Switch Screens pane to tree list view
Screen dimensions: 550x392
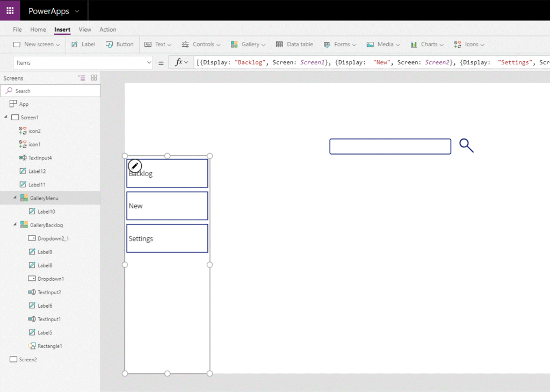tap(82, 78)
